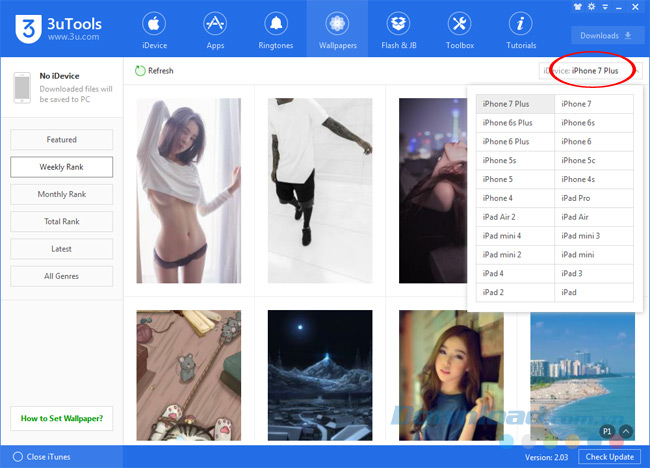The width and height of the screenshot is (650, 468).
Task: Open How to Set Wallpaper link
Action: [61, 419]
